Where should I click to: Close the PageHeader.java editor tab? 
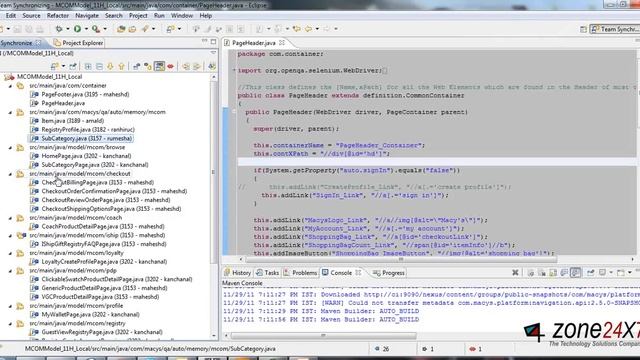pos(282,42)
